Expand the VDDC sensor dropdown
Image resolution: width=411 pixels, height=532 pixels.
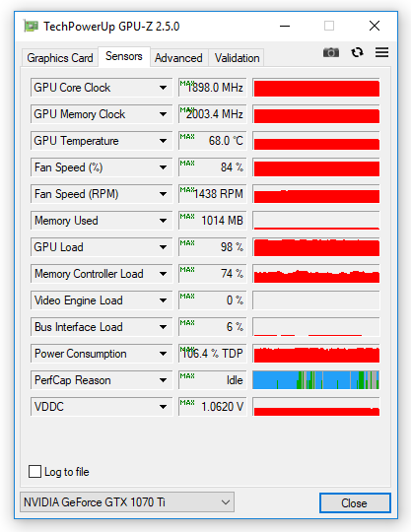point(102,407)
